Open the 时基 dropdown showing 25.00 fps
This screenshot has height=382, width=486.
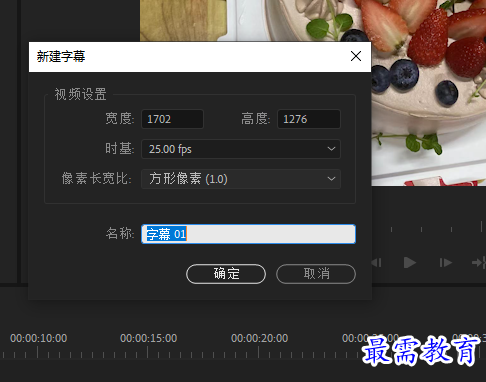[x=241, y=149]
